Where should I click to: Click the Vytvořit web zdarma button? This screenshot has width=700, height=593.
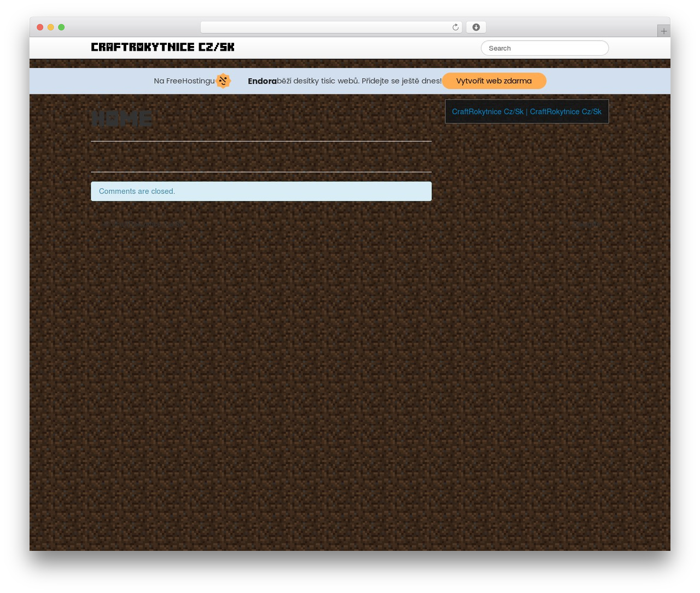[x=494, y=81]
